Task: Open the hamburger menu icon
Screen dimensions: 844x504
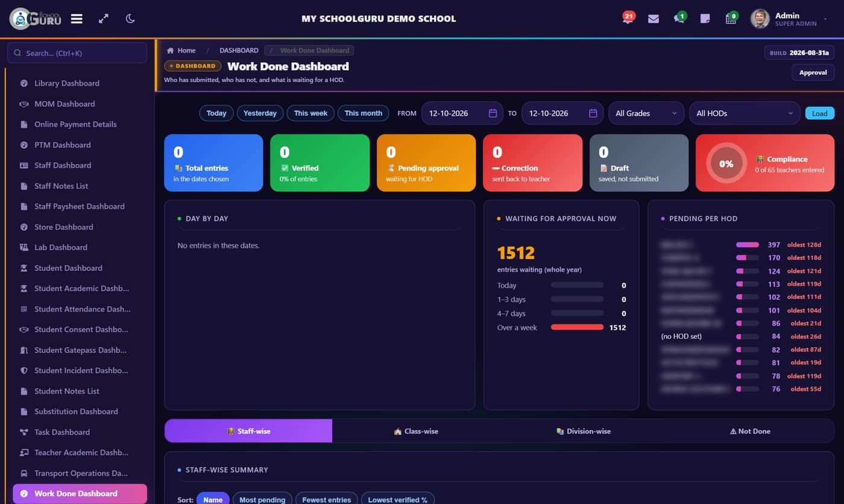Action: pyautogui.click(x=77, y=19)
